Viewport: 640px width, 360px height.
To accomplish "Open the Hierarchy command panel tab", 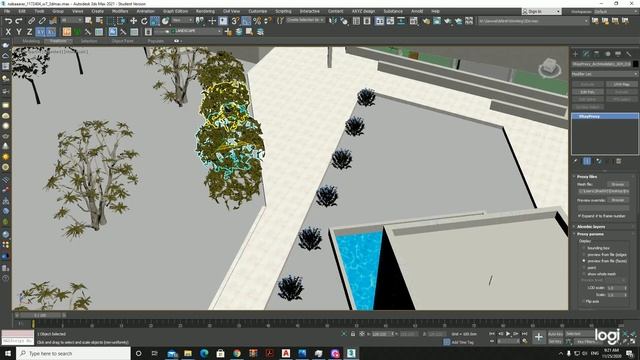I will pos(596,53).
